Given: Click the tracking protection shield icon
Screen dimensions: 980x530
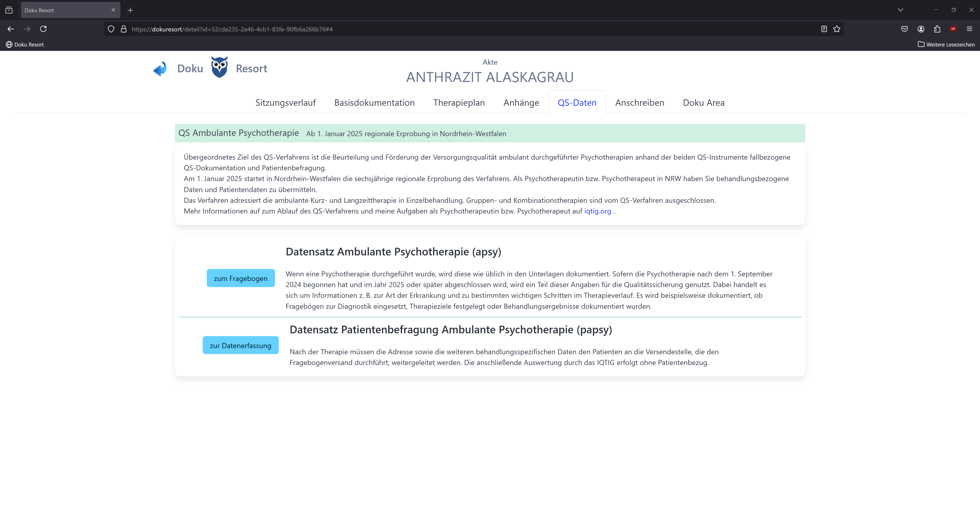Looking at the screenshot, I should 111,29.
